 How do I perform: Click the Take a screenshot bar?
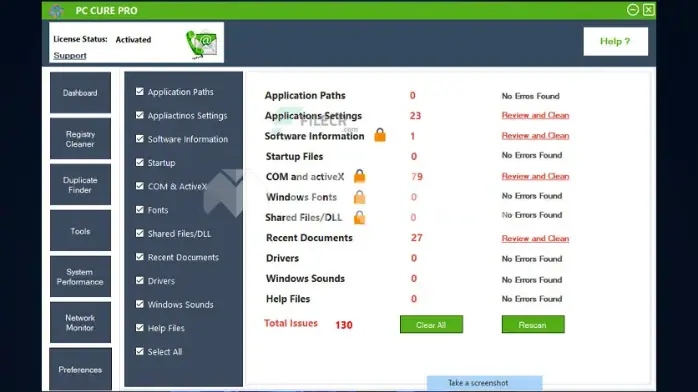pos(484,383)
